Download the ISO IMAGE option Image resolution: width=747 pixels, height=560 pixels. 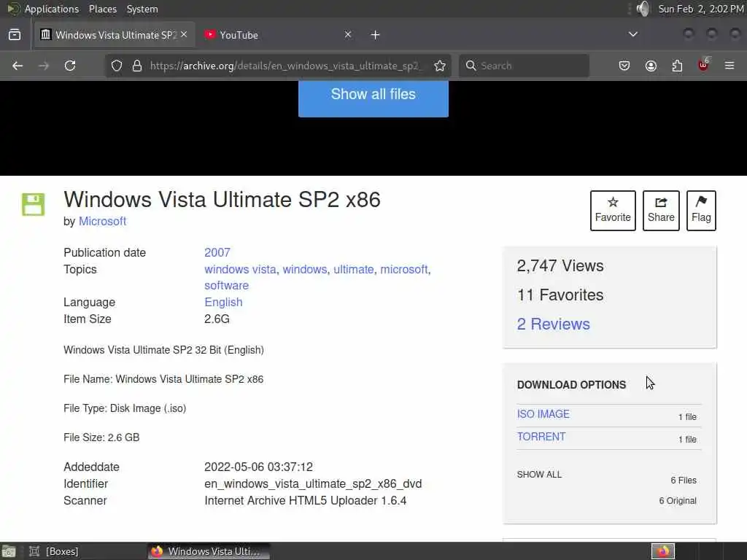(x=543, y=414)
